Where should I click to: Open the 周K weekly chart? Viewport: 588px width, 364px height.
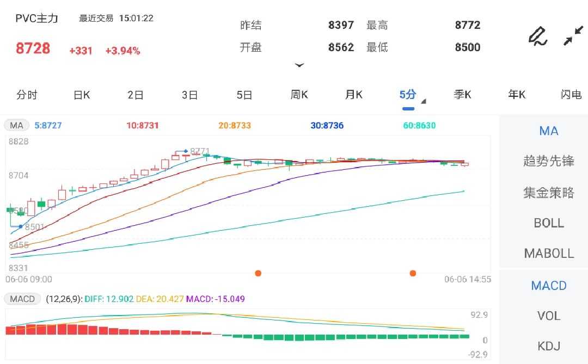pos(298,95)
